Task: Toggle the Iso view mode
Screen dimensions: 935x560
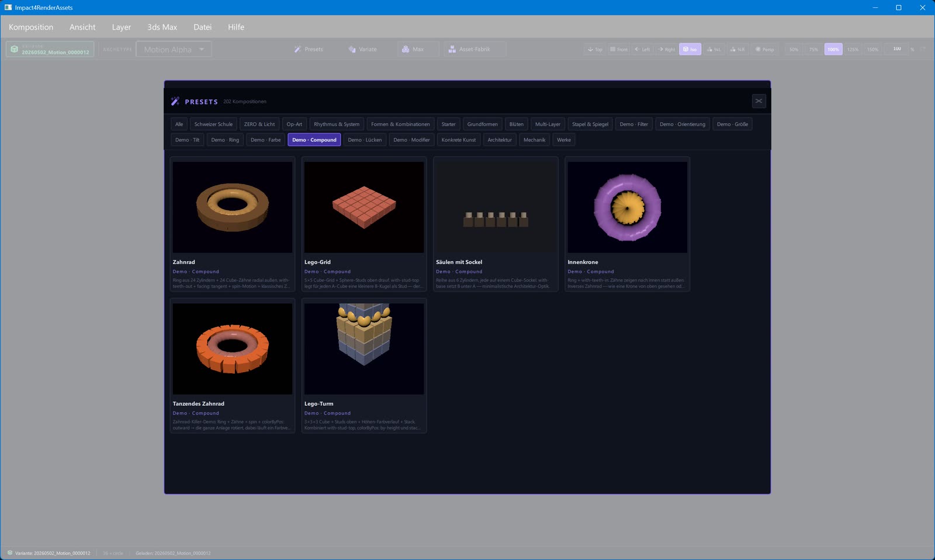Action: (690, 49)
